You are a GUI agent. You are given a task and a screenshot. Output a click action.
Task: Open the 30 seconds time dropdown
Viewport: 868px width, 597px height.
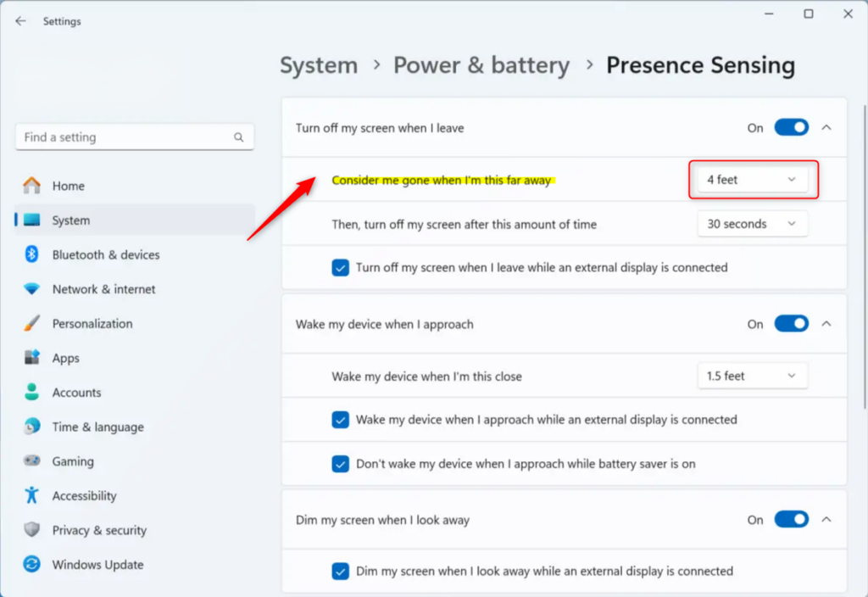point(753,224)
